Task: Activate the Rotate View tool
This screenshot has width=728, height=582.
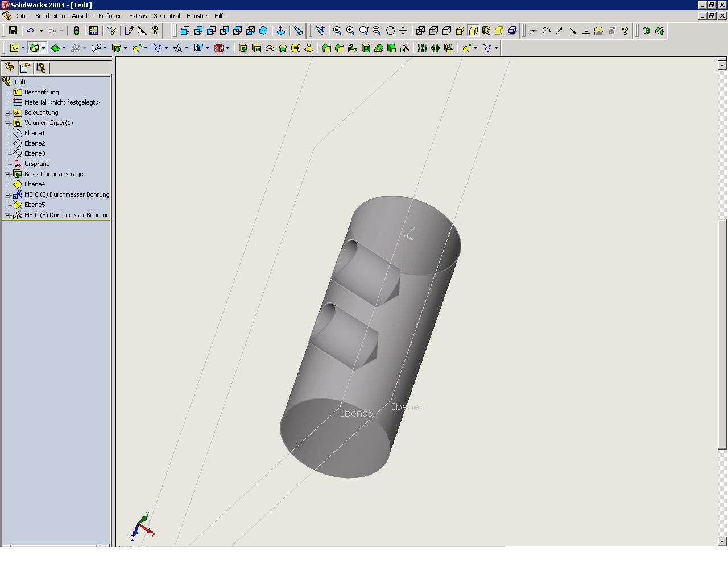Action: point(390,31)
